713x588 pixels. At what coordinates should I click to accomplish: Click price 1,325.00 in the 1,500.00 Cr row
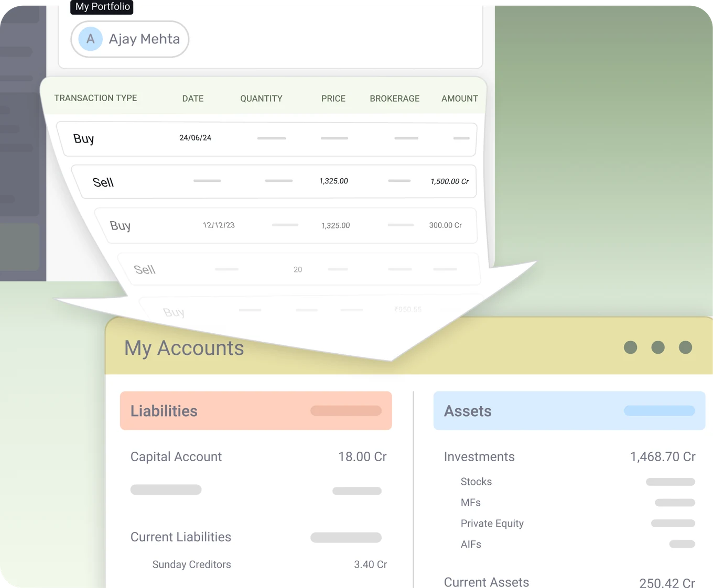[333, 181]
